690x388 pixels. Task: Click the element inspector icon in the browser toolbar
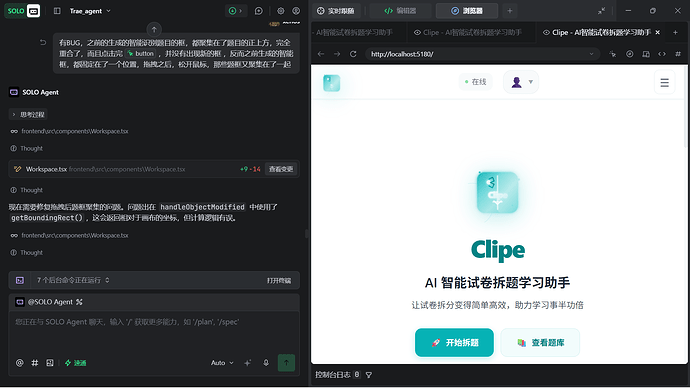tap(612, 54)
